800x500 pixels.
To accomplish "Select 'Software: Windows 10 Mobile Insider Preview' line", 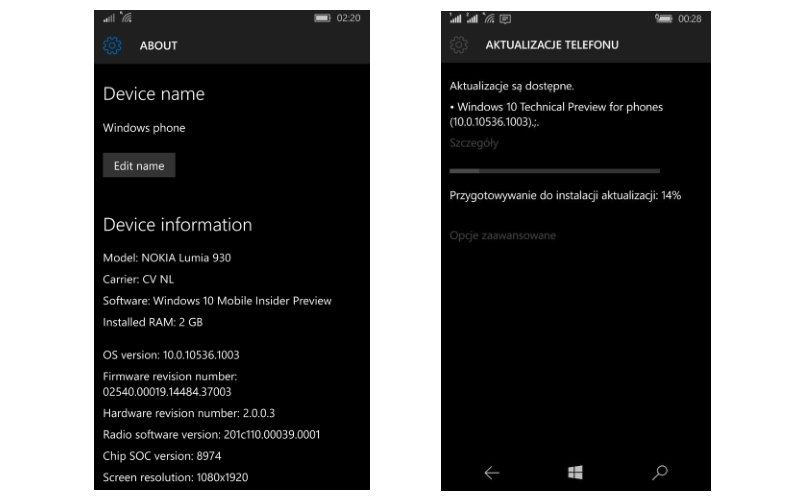I will [217, 301].
